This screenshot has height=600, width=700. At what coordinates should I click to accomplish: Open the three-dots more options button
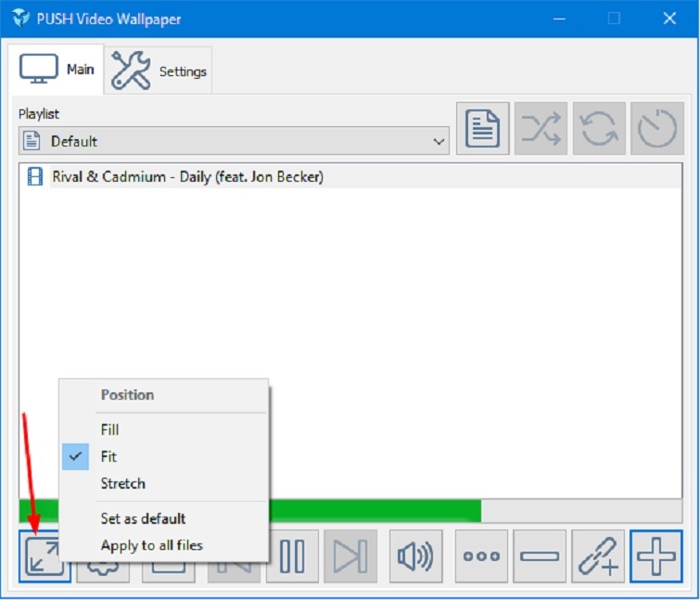pos(481,556)
